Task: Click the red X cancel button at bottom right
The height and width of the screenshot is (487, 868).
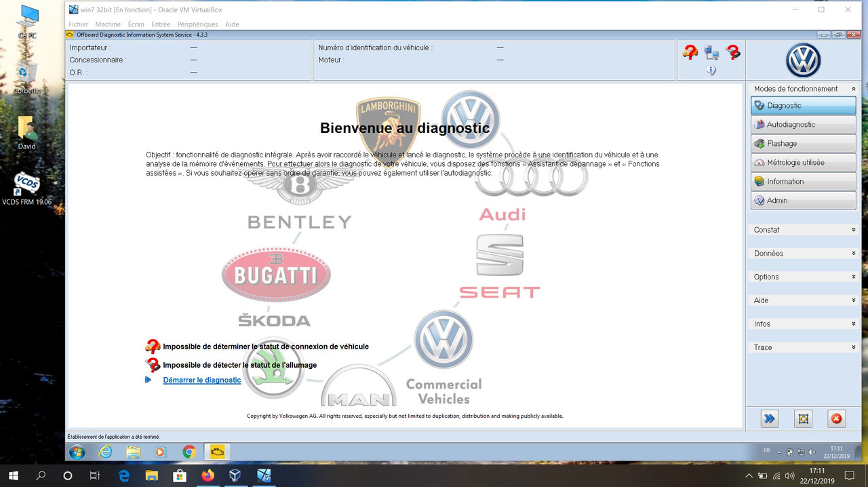Action: point(836,418)
